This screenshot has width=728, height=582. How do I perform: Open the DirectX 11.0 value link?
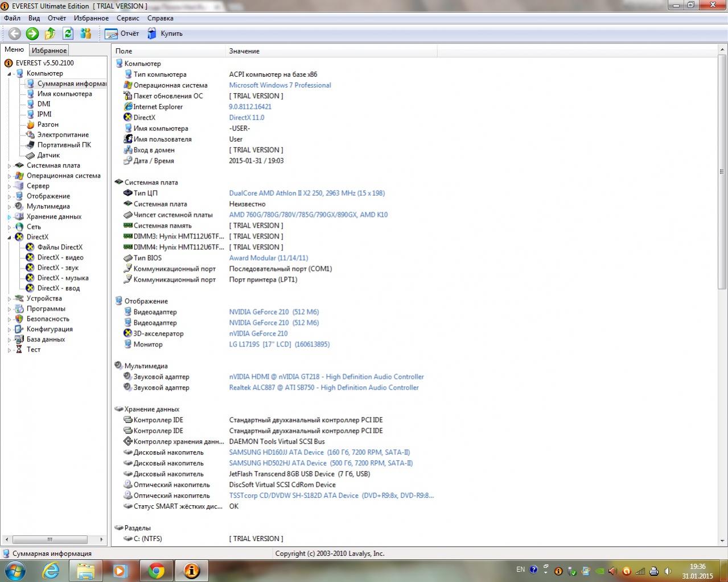tap(246, 118)
